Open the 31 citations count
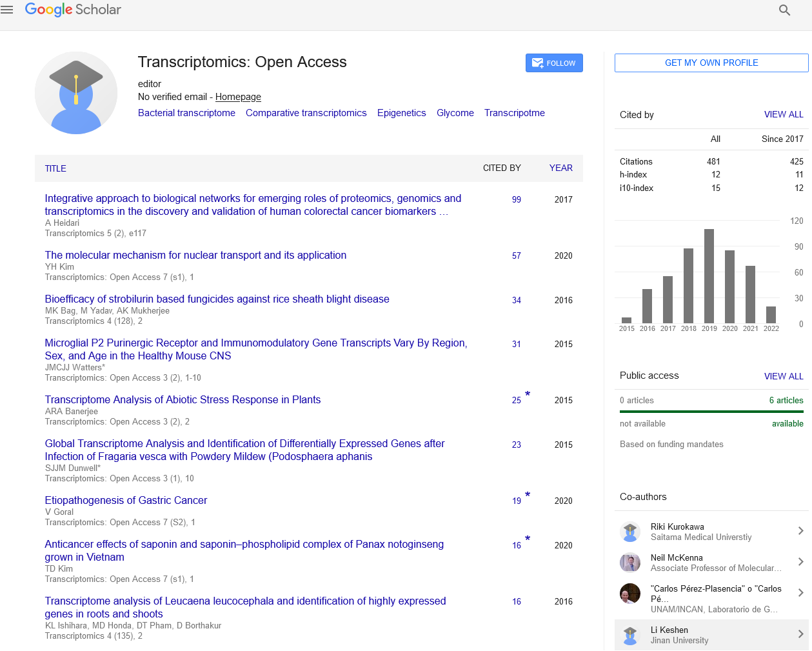Screen dimensions: 812x651 [x=517, y=345]
